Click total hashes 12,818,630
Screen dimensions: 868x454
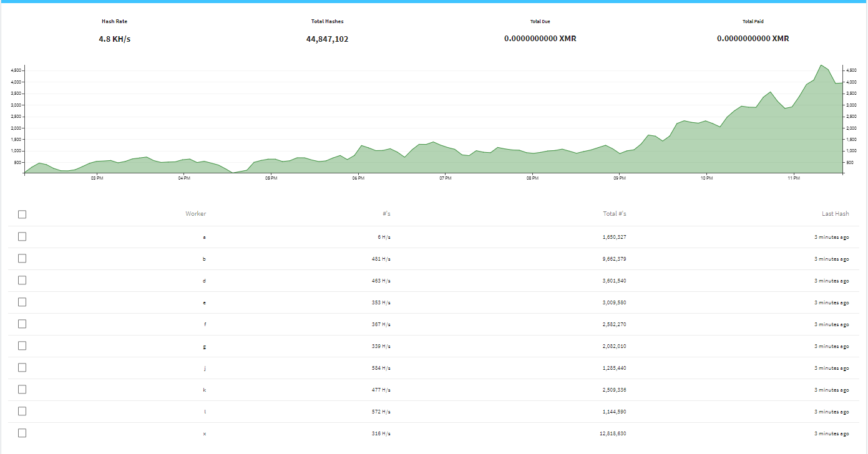(x=613, y=433)
